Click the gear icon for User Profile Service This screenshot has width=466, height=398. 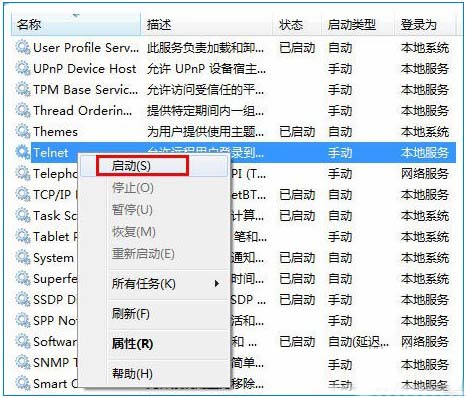coord(23,47)
